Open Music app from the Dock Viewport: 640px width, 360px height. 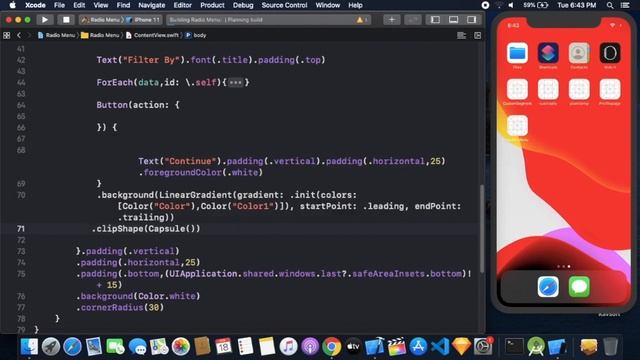pos(289,347)
